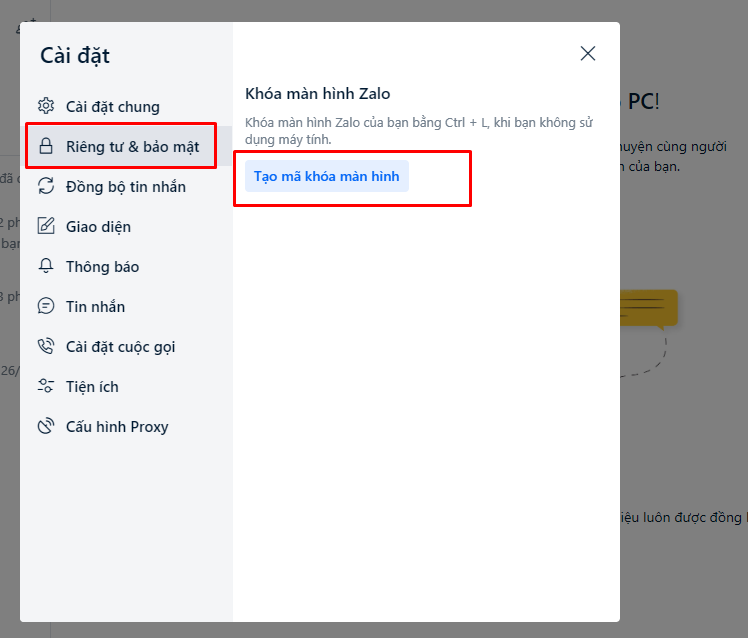Switch to the Tin nhắn settings
The height and width of the screenshot is (638, 748).
point(95,307)
